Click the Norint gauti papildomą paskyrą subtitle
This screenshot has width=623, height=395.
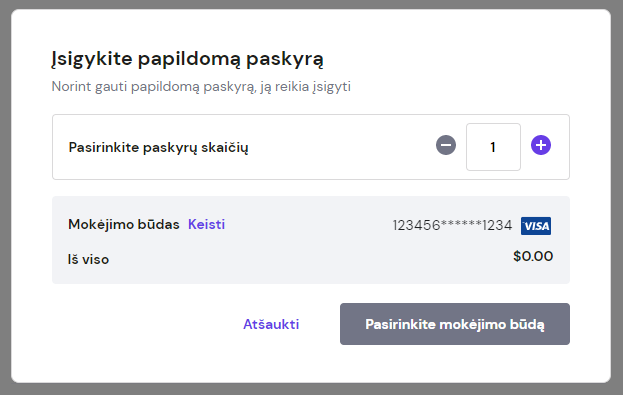point(201,87)
